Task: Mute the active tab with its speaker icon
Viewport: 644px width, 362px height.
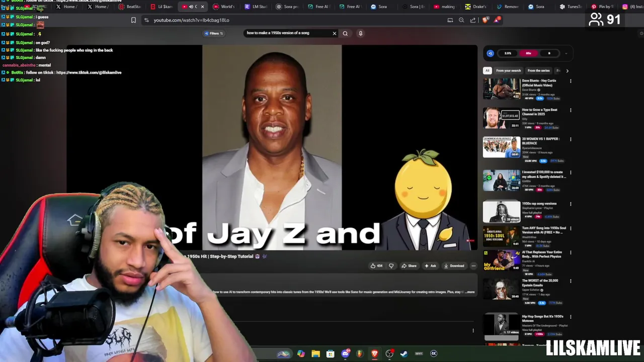Action: click(191, 7)
